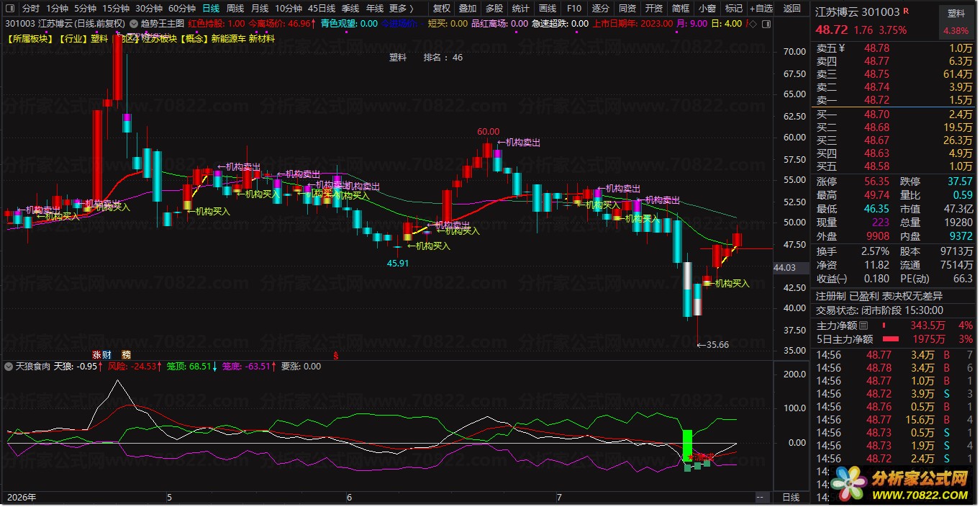This screenshot has height=507, width=980.
Task: Click the 60.00 high price label
Action: pyautogui.click(x=488, y=132)
